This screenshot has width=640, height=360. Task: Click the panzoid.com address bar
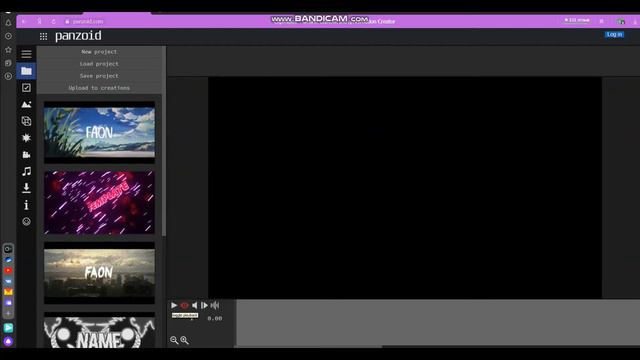point(88,21)
